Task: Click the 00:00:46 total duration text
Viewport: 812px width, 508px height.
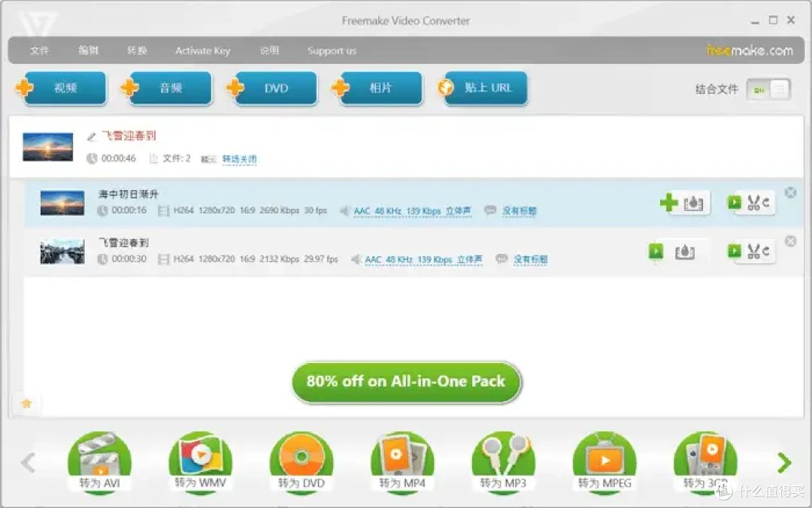Action: coord(118,159)
